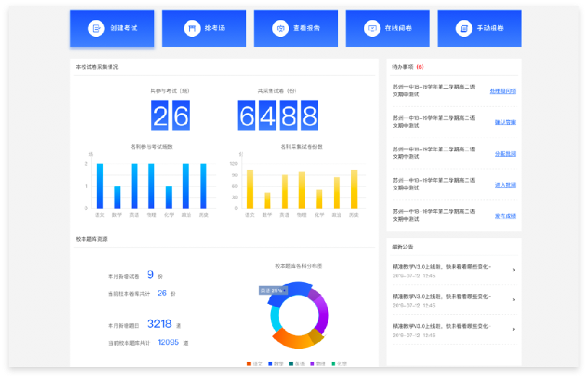This screenshot has height=380, width=588.
Task: Open the 确认答案 link in todo list
Action: click(x=505, y=122)
